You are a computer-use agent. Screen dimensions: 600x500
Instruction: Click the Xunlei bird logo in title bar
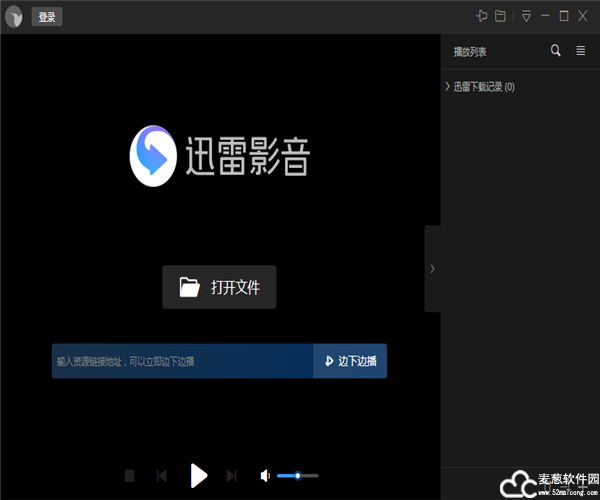coord(14,17)
